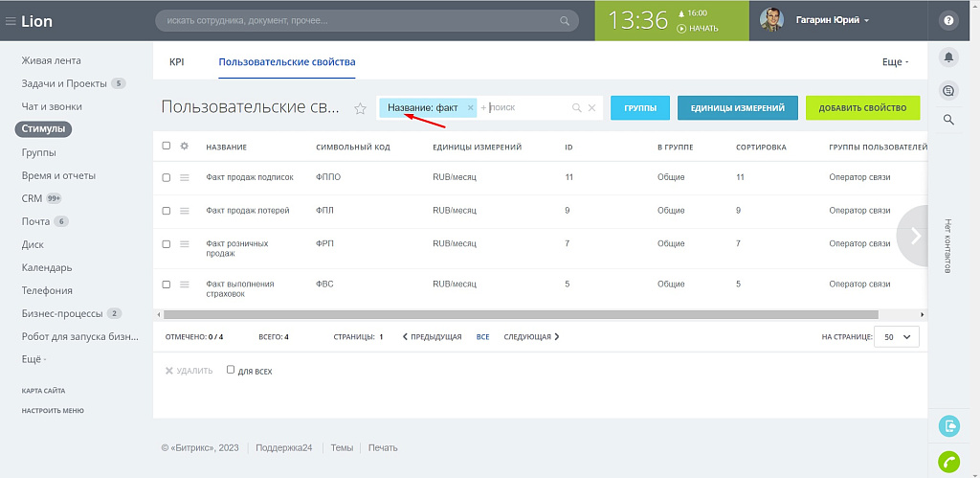Click the hamburger menu beside Lion logo
Viewport: 980px width, 478px height.
(x=11, y=21)
